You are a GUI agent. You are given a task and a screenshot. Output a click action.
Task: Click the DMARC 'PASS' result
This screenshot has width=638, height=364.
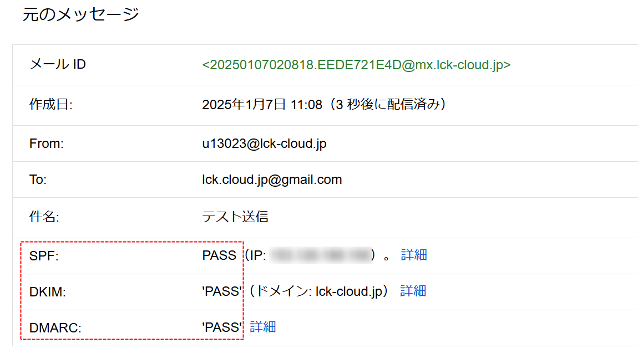click(222, 327)
